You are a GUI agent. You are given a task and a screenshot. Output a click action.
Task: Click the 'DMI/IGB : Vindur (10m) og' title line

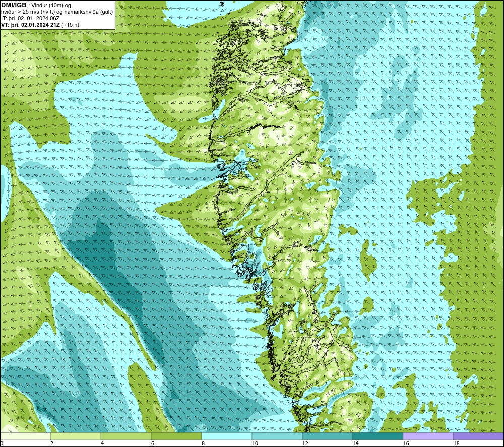coord(36,5)
